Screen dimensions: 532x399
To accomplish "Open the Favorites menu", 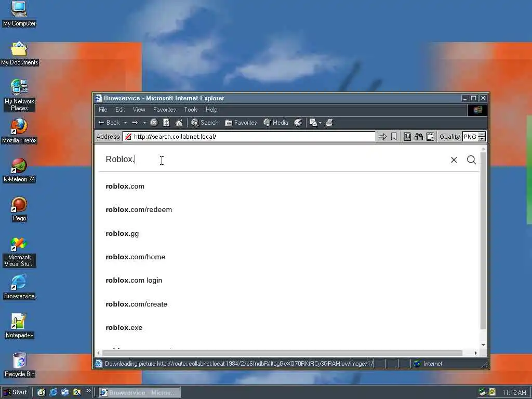I will [x=164, y=110].
